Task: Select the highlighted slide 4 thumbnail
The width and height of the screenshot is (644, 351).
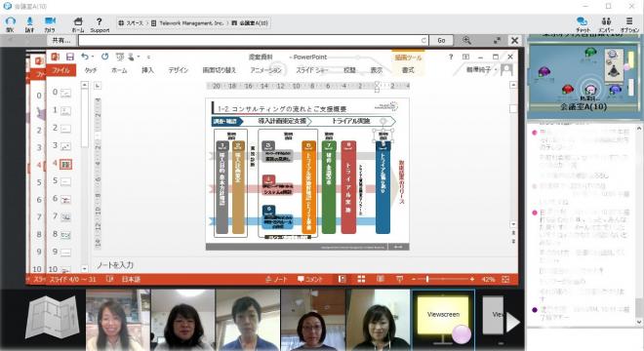Action: tap(65, 164)
